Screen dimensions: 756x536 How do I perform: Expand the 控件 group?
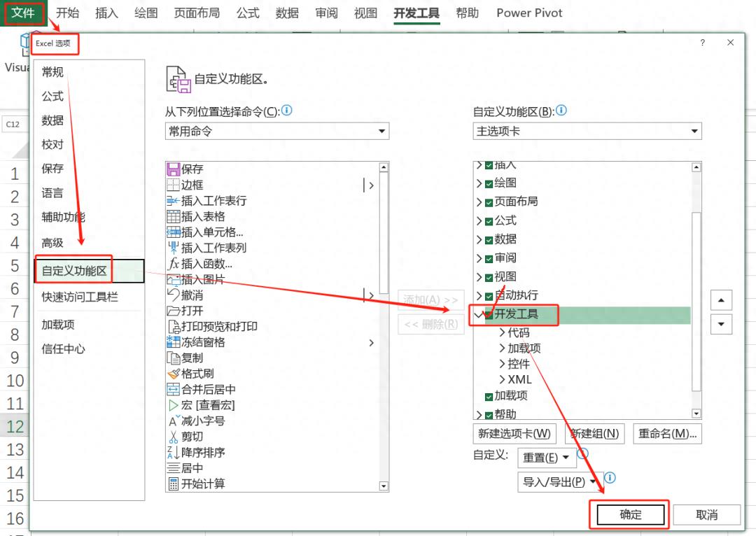pyautogui.click(x=502, y=364)
